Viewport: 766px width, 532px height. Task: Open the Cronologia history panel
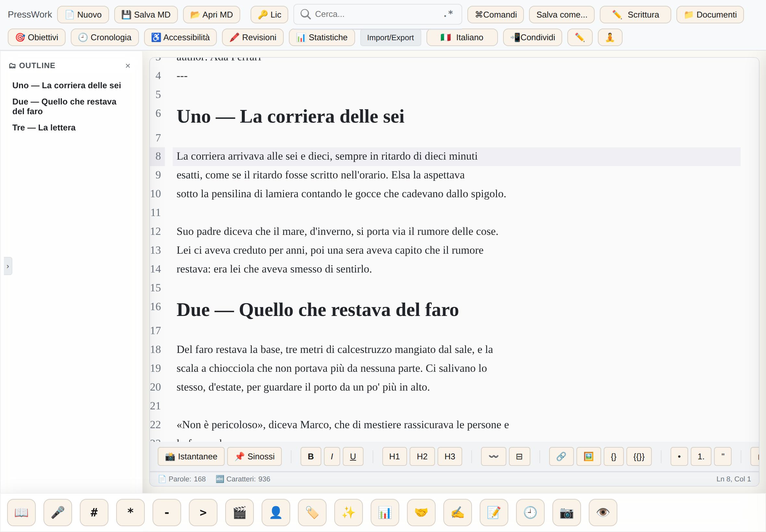[x=105, y=37]
